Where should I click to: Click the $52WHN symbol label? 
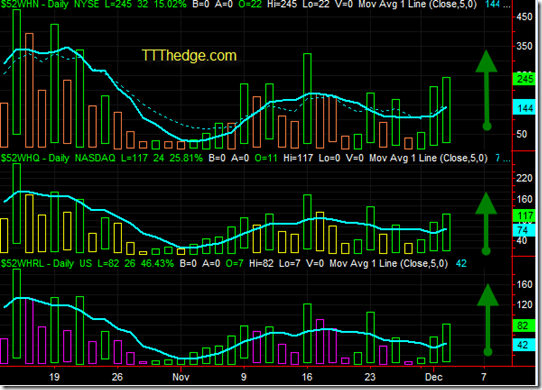pyautogui.click(x=20, y=4)
